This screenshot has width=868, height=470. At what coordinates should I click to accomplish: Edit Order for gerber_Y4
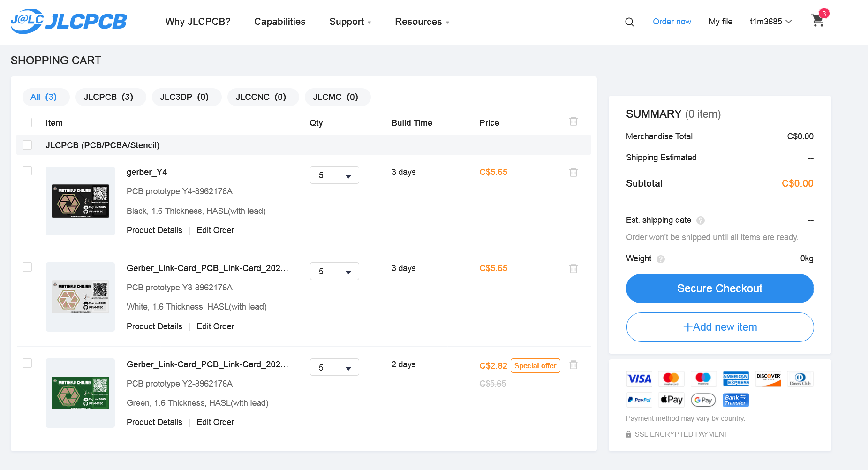pos(215,230)
